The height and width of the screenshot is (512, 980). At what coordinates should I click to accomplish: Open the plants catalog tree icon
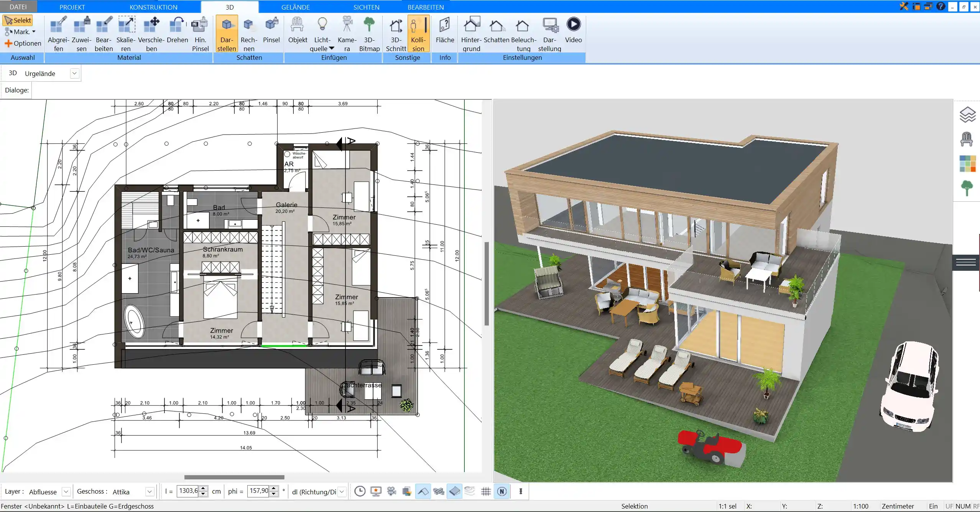pyautogui.click(x=967, y=188)
